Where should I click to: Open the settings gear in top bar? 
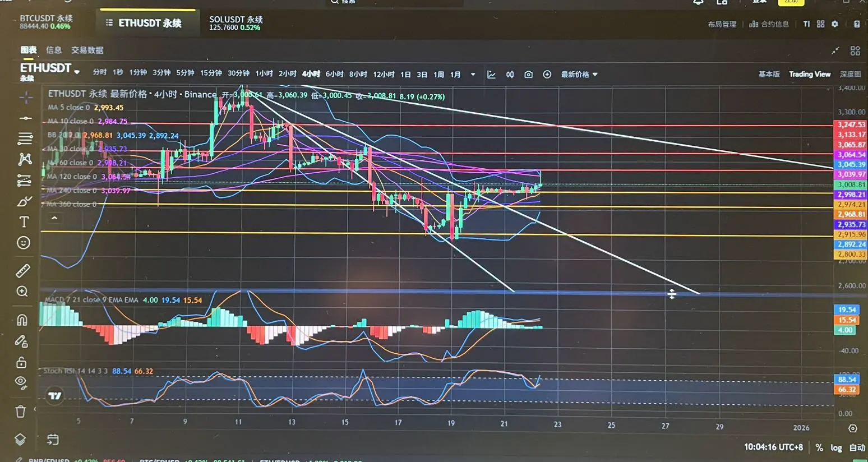pyautogui.click(x=835, y=24)
